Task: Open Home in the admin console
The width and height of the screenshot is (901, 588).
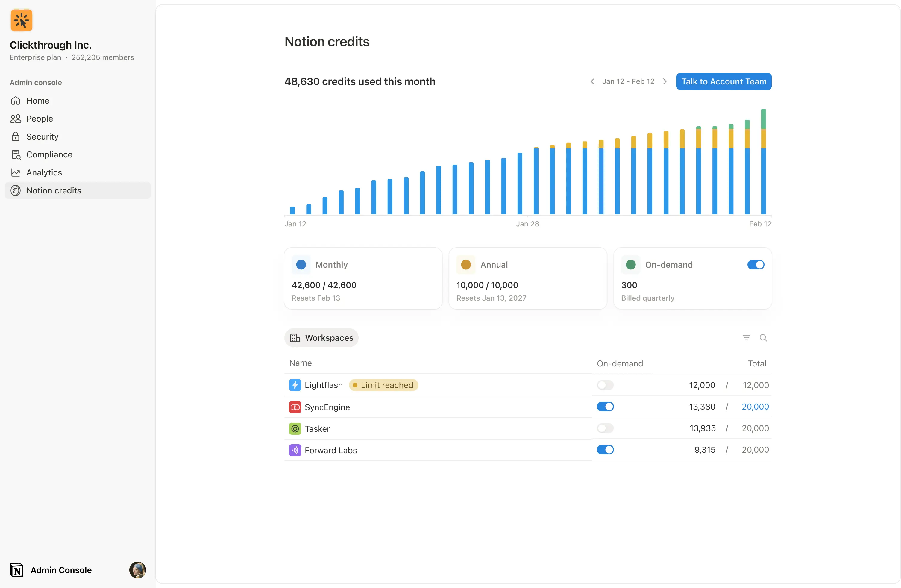Action: (x=78, y=101)
